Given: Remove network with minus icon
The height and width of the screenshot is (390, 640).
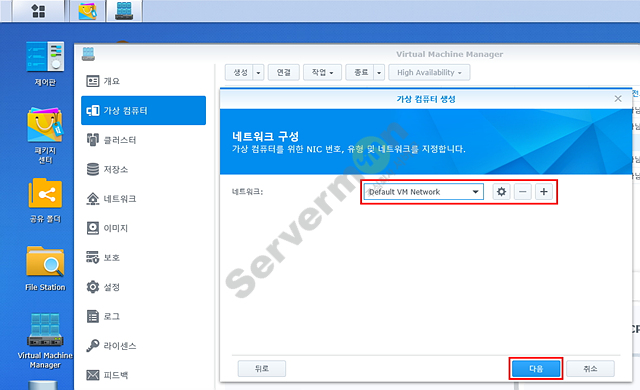Looking at the screenshot, I should (523, 192).
